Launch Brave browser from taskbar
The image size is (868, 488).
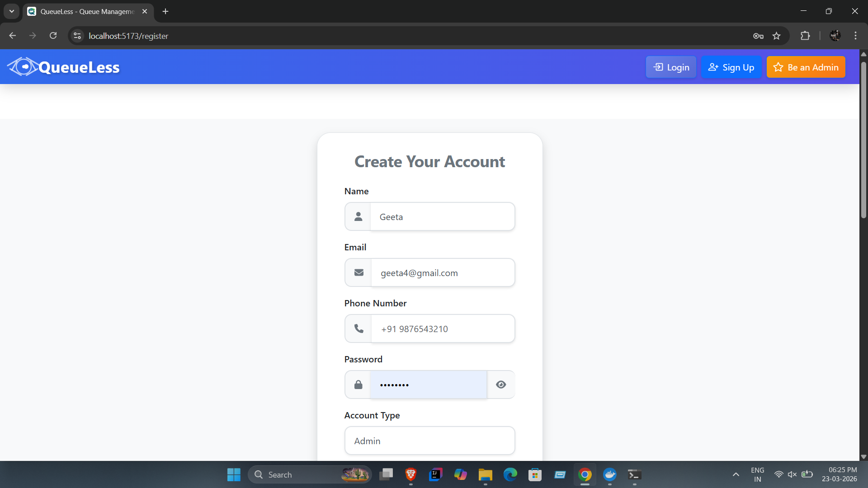pos(411,474)
